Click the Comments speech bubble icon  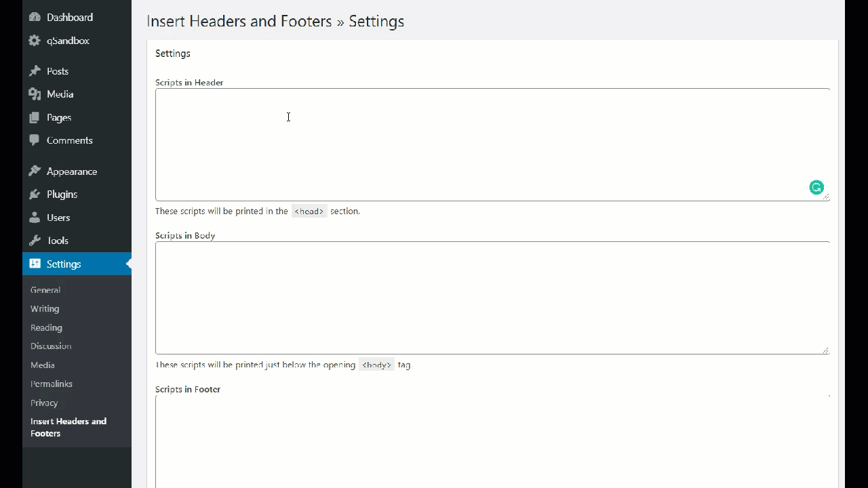tap(35, 140)
